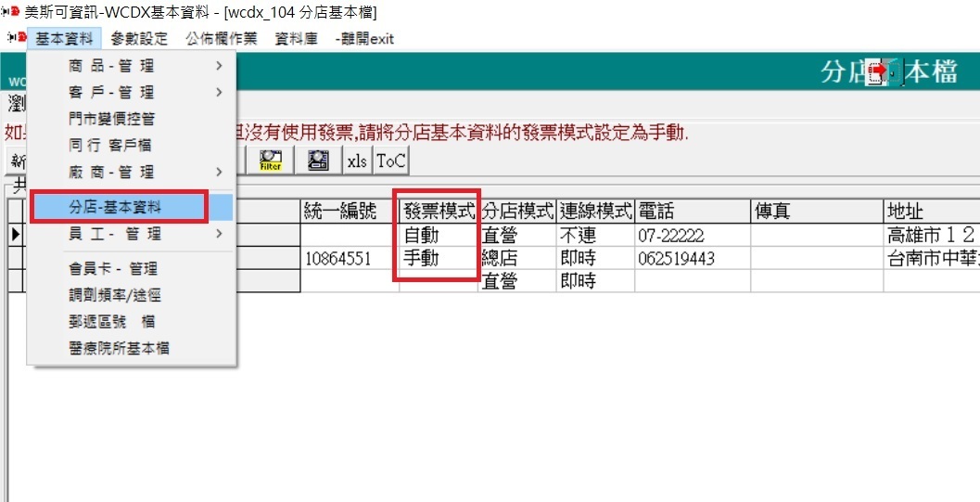Click the 電話 column header
Image resolution: width=980 pixels, height=502 pixels.
coord(693,212)
